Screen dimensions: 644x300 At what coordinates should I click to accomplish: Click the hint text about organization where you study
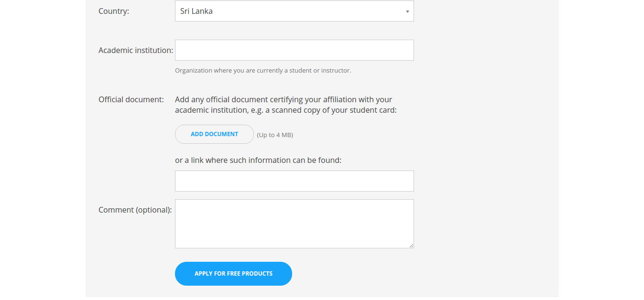tap(263, 71)
